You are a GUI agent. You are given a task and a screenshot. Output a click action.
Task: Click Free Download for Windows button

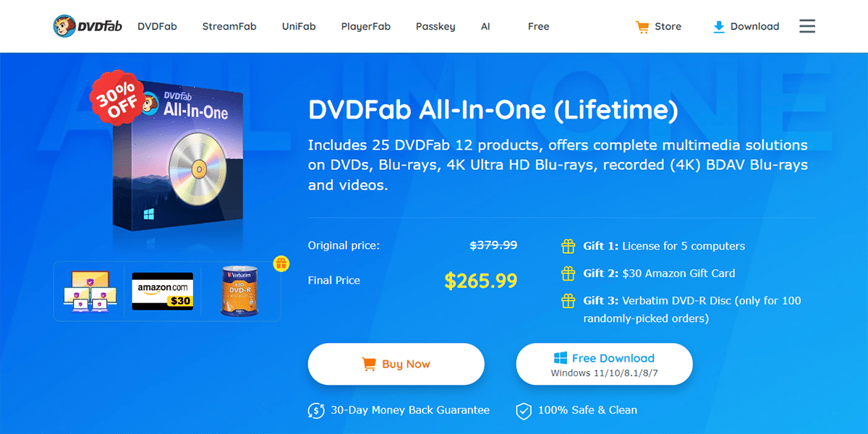pyautogui.click(x=604, y=364)
